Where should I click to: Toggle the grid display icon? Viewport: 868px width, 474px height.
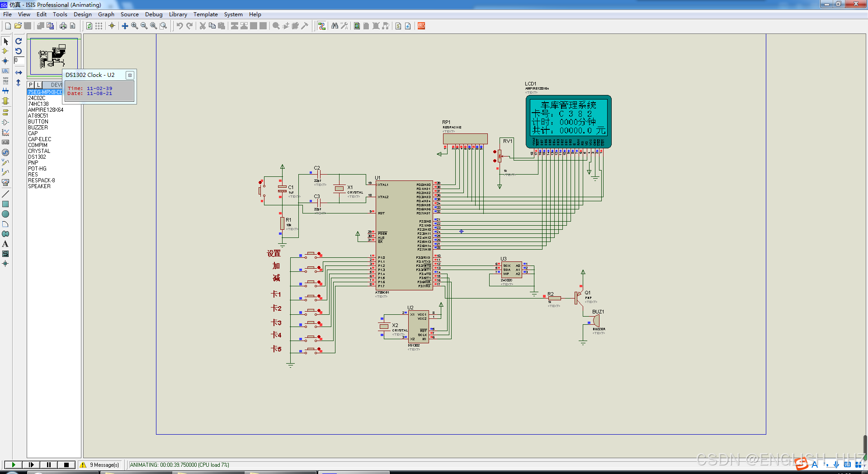[x=99, y=26]
